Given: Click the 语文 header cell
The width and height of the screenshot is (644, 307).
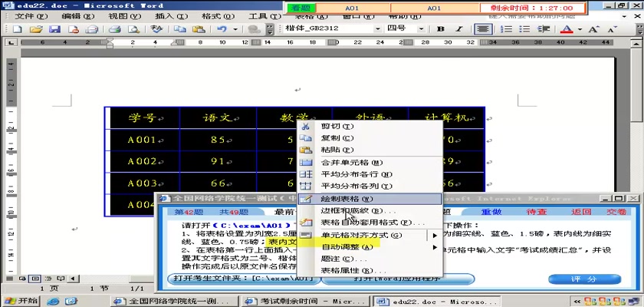Looking at the screenshot, I should 218,118.
